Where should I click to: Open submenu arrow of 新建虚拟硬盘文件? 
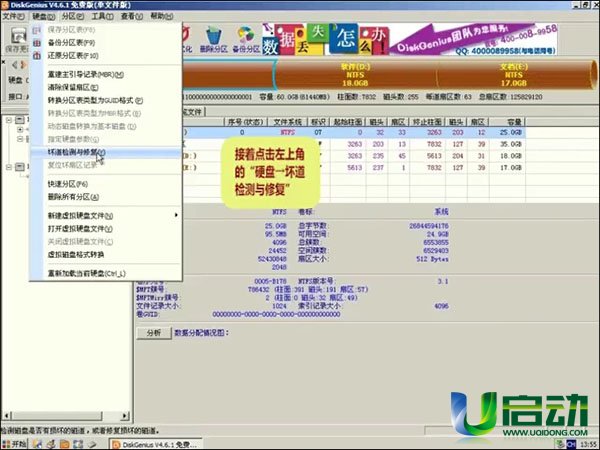point(176,215)
